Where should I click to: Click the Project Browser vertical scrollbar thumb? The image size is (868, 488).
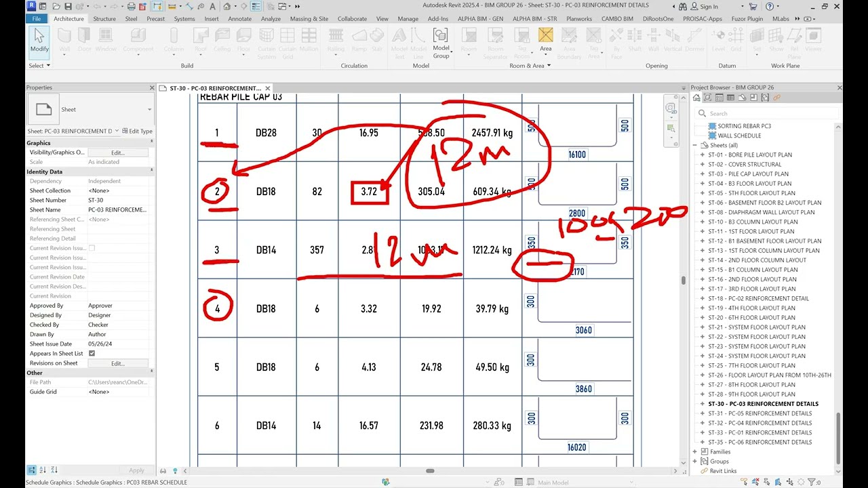[x=838, y=438]
